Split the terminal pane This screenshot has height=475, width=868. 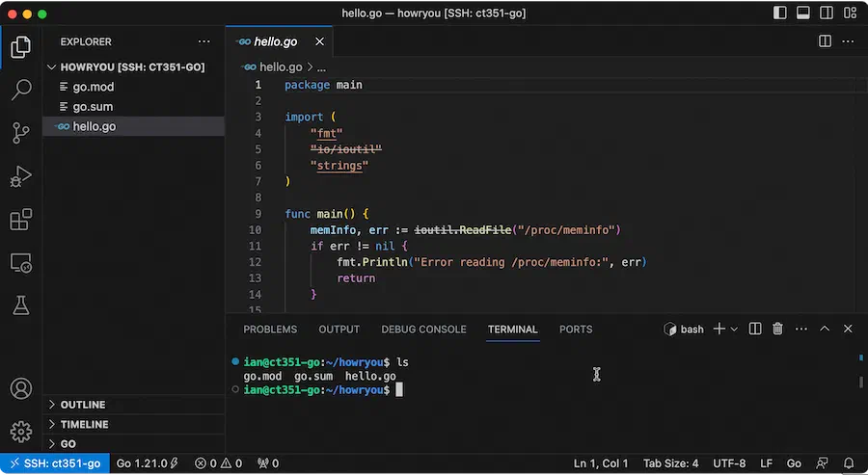[x=755, y=329]
